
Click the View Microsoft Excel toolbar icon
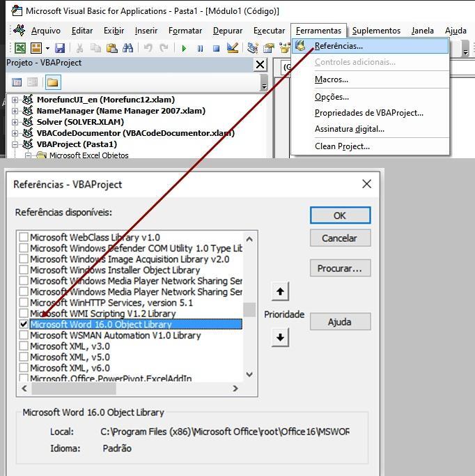(20, 48)
